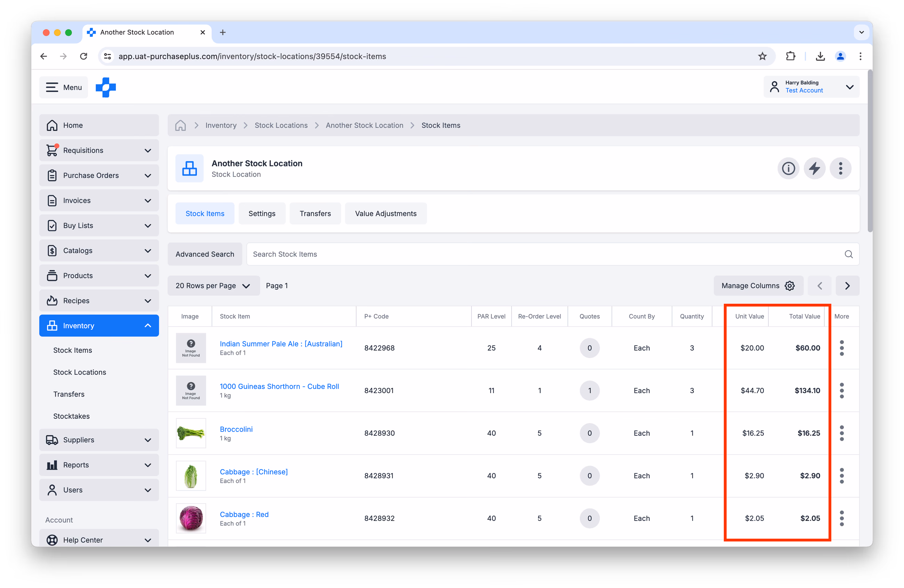
Task: Open the stock location info icon
Action: pyautogui.click(x=788, y=168)
